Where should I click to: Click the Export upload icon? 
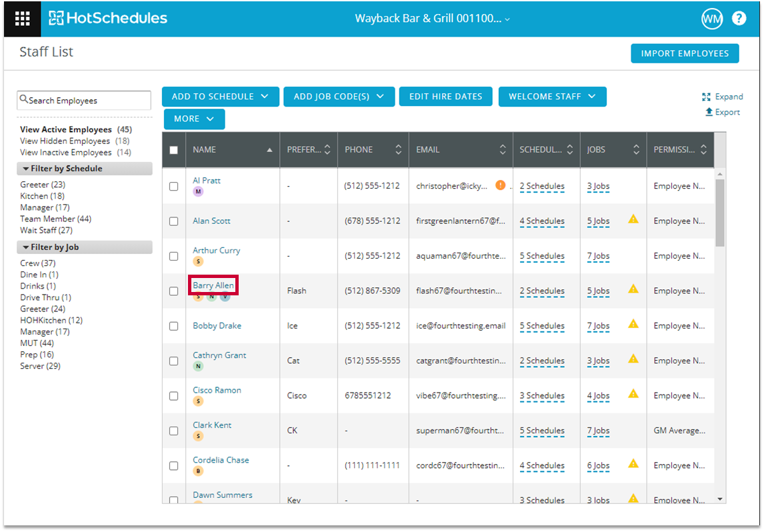tap(709, 112)
